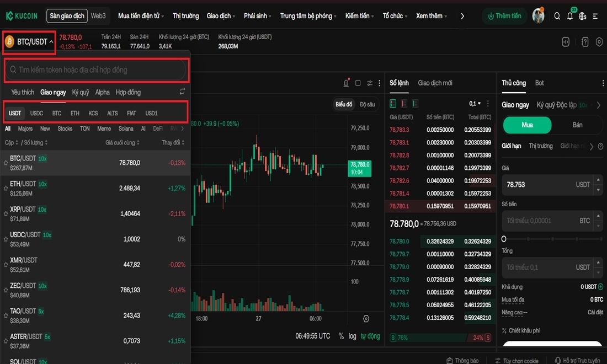This screenshot has height=364, width=607.
Task: Open the chart settings gear near time axis
Action: coord(366,319)
